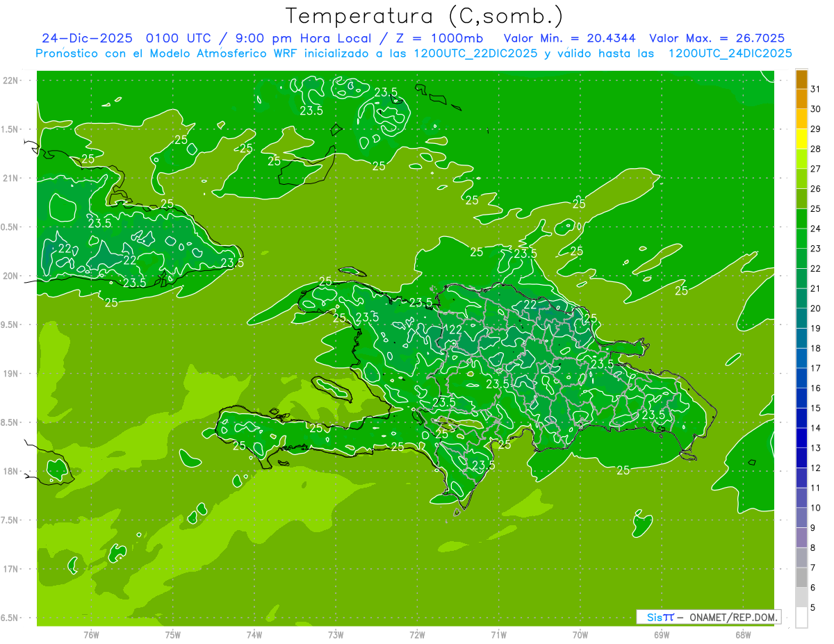Click the '31' colorbar label
The height and width of the screenshot is (644, 834).
point(815,90)
